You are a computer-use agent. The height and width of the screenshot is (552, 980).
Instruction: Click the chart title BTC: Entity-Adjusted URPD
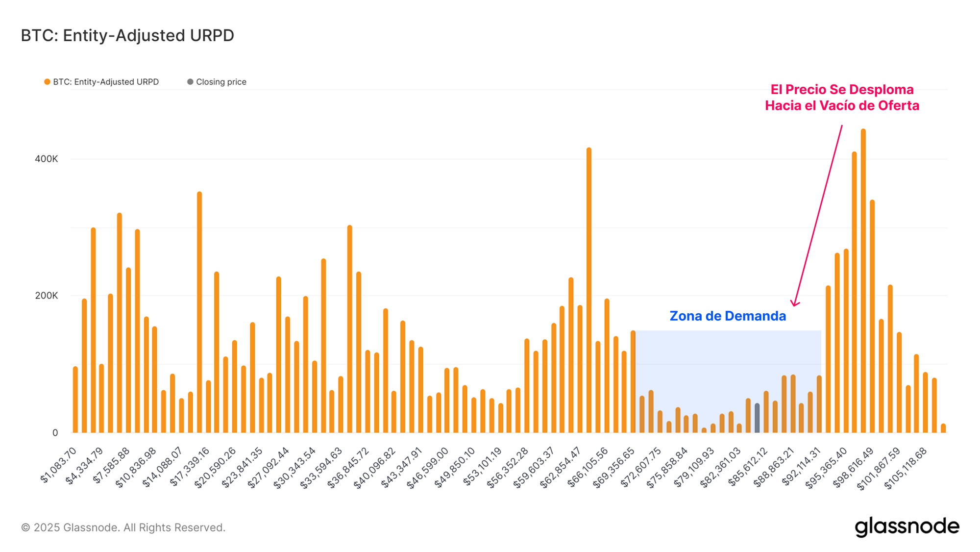(127, 35)
